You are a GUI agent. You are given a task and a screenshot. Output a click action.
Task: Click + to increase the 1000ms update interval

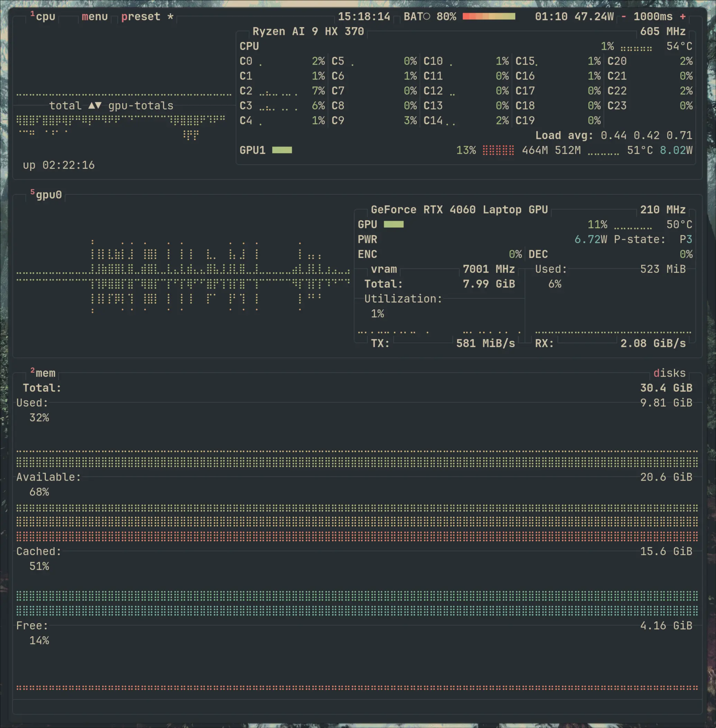[683, 16]
